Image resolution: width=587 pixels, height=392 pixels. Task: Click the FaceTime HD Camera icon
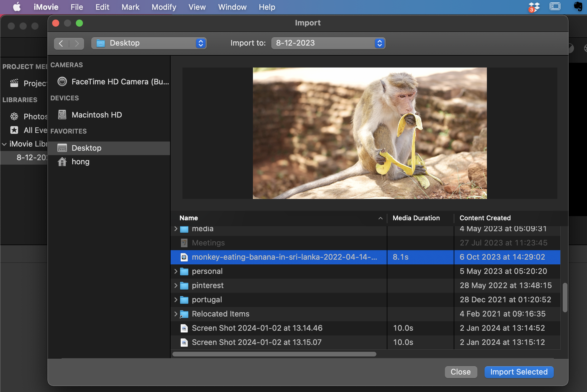62,81
